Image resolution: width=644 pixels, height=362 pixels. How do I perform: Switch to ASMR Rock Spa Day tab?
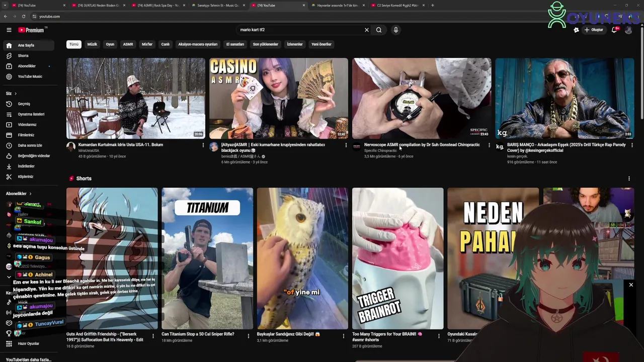[x=158, y=6]
